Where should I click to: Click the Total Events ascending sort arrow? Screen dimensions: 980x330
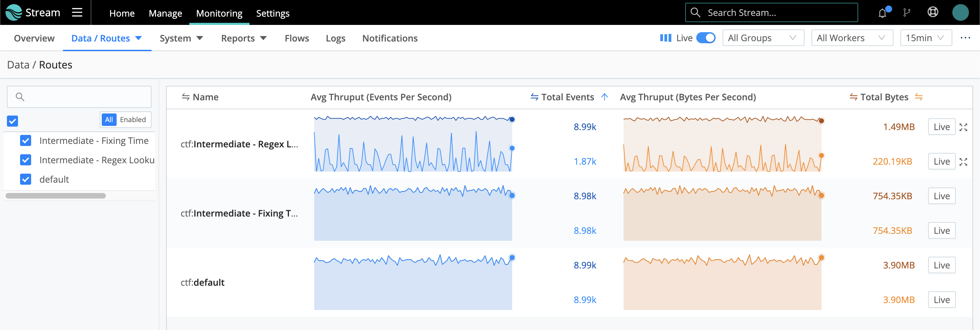click(x=604, y=97)
